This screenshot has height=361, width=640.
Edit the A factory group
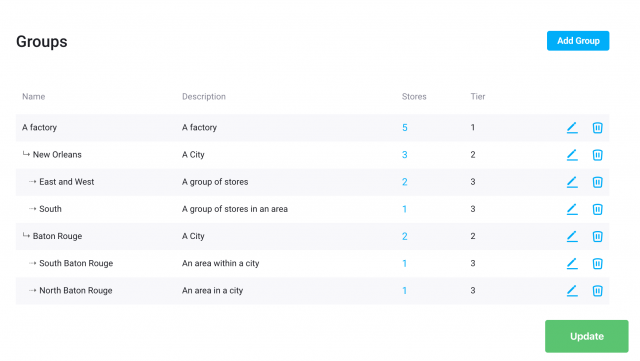(572, 127)
